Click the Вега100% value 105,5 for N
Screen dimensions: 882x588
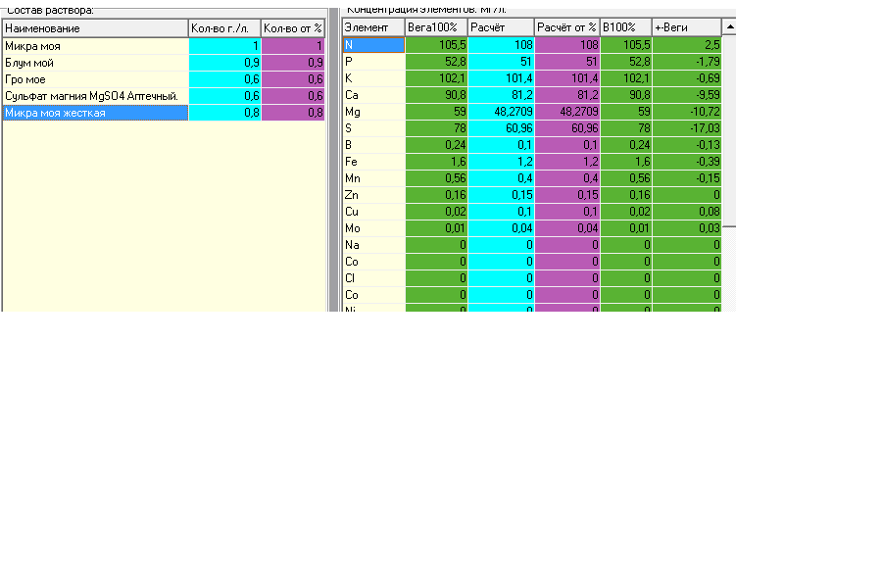(x=436, y=45)
